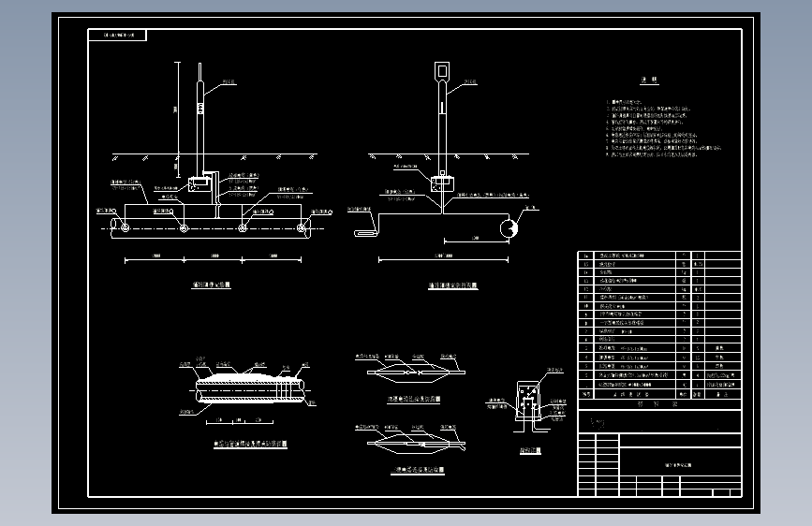Select the lower cable splice diagram
Viewport: 812px width, 526px height.
click(x=416, y=444)
